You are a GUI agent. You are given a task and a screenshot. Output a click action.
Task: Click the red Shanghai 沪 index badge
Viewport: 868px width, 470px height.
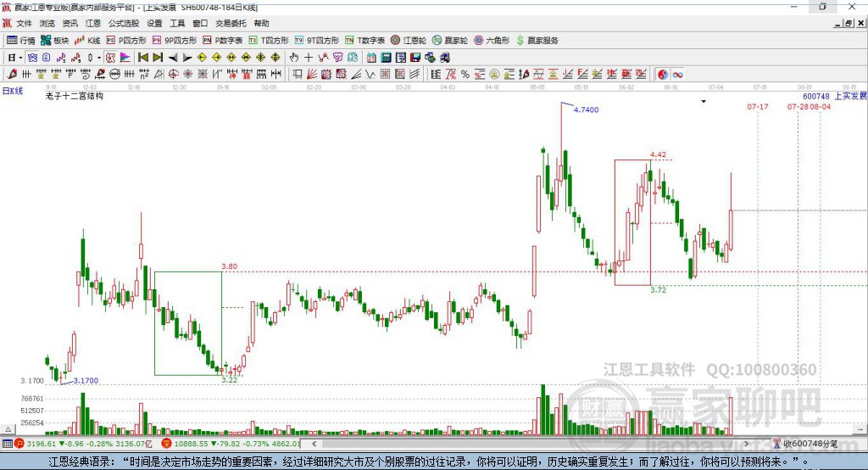[19, 444]
